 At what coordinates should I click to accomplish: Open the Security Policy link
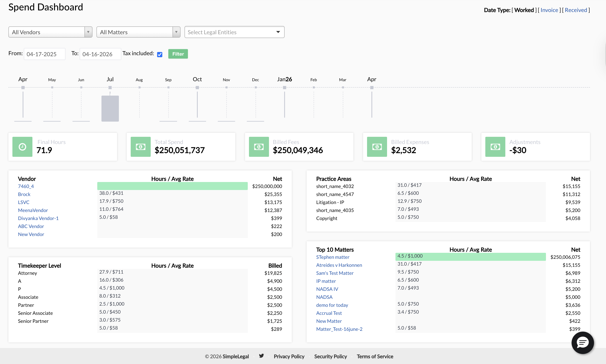click(x=330, y=356)
